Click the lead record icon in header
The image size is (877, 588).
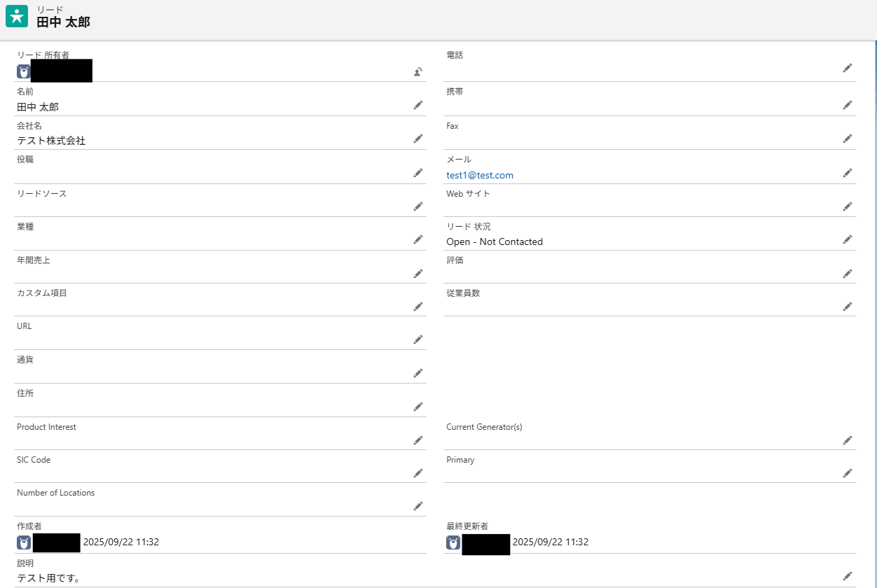click(x=17, y=16)
